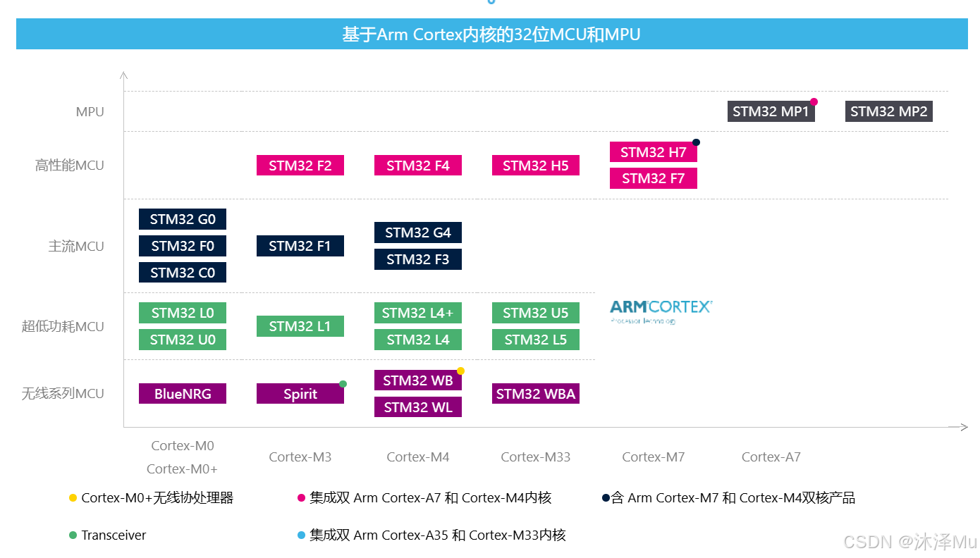Click the blue legend dot for Cortex-A35
The image size is (980, 558).
coord(301,535)
